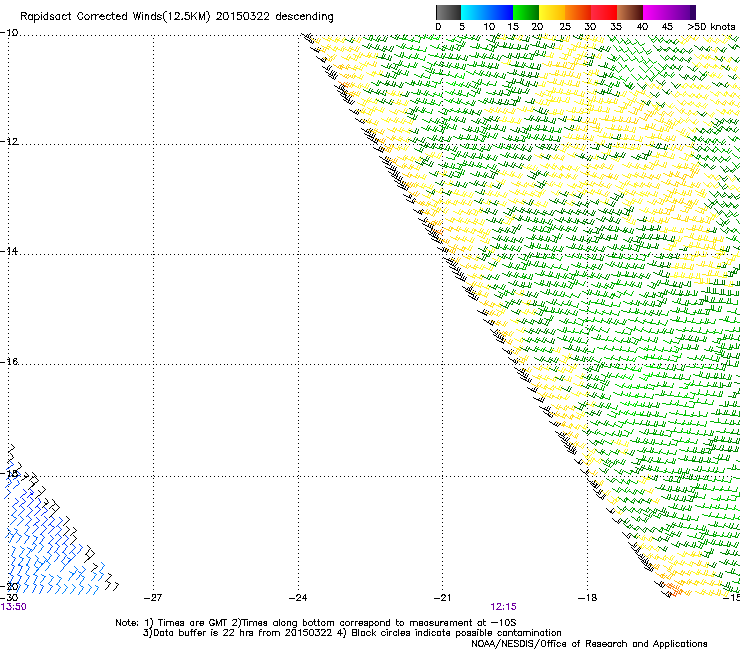Select the purple '12:15' overpass time
This screenshot has width=740, height=650.
pyautogui.click(x=503, y=607)
